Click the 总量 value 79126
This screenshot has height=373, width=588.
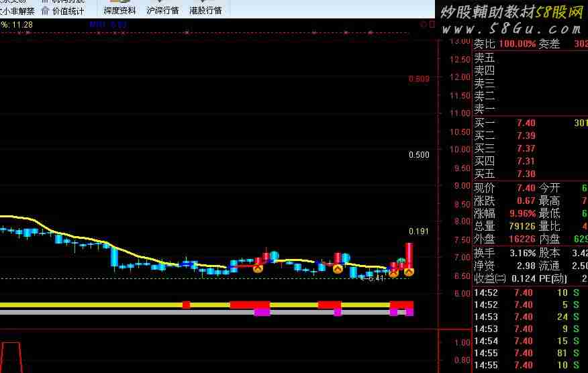522,227
